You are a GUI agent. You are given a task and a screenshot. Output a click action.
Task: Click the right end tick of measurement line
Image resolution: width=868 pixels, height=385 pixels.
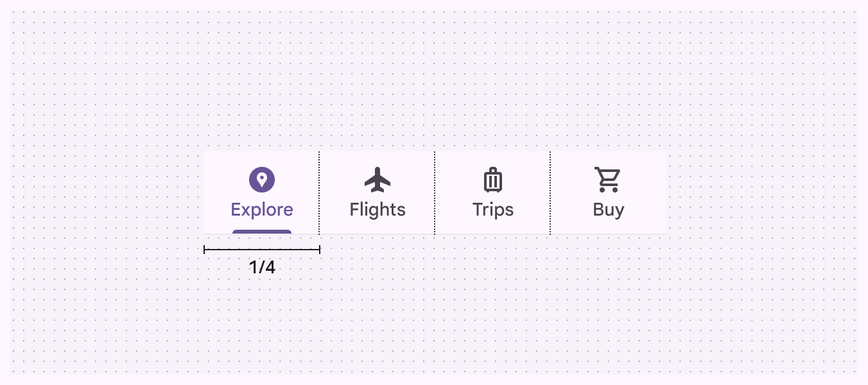coord(320,250)
